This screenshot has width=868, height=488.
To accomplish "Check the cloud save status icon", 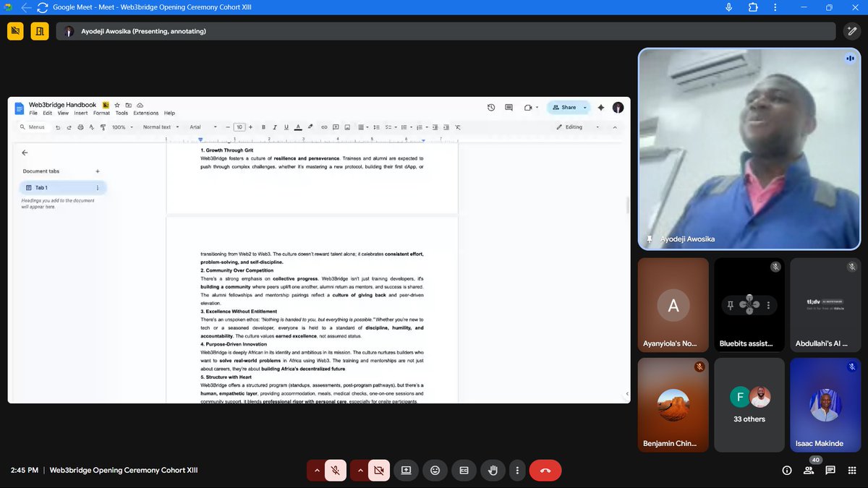I will pyautogui.click(x=140, y=105).
